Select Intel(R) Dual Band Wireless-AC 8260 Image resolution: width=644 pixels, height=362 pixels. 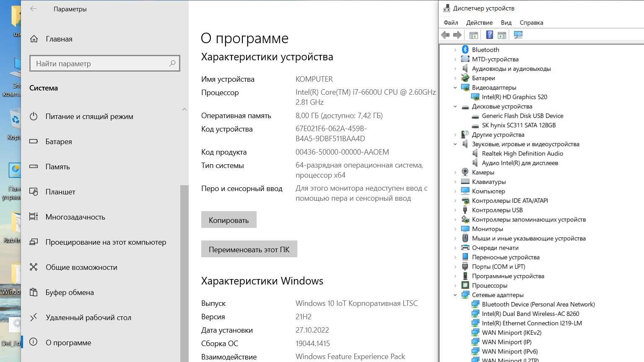(x=530, y=314)
